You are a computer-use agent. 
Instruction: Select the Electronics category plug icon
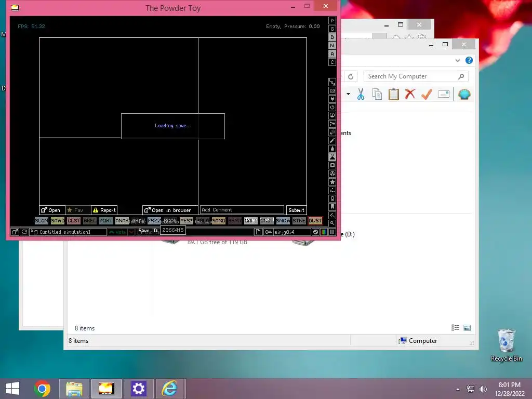point(332,99)
